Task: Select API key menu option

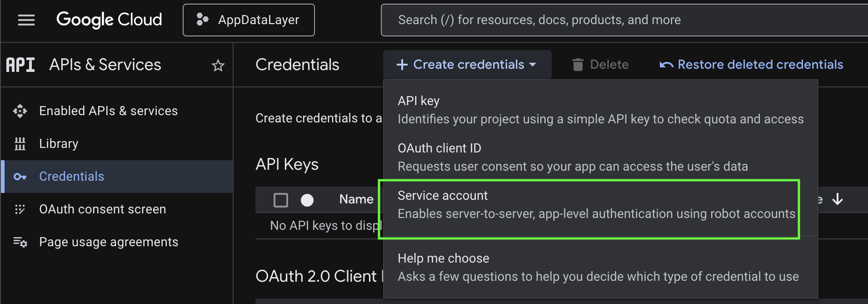Action: 600,110
